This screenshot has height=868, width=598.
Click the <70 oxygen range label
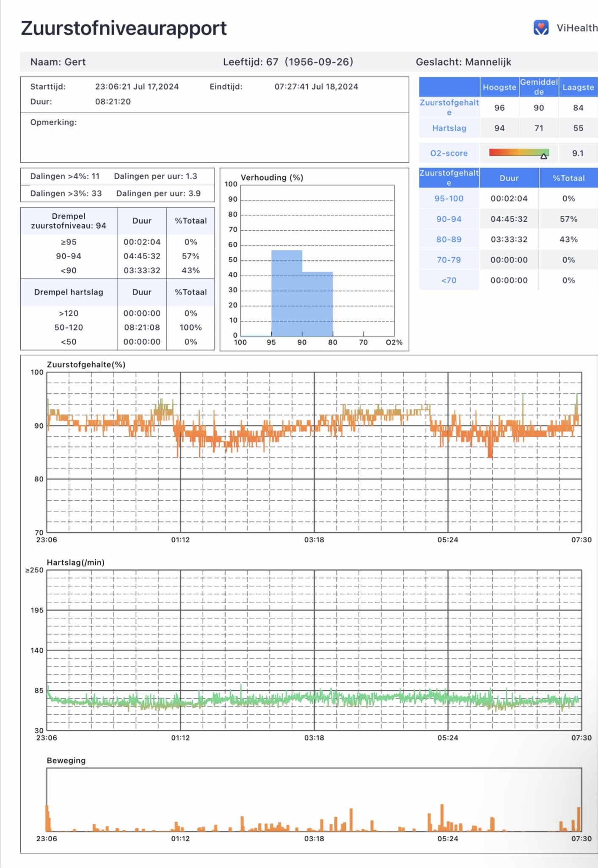(449, 280)
